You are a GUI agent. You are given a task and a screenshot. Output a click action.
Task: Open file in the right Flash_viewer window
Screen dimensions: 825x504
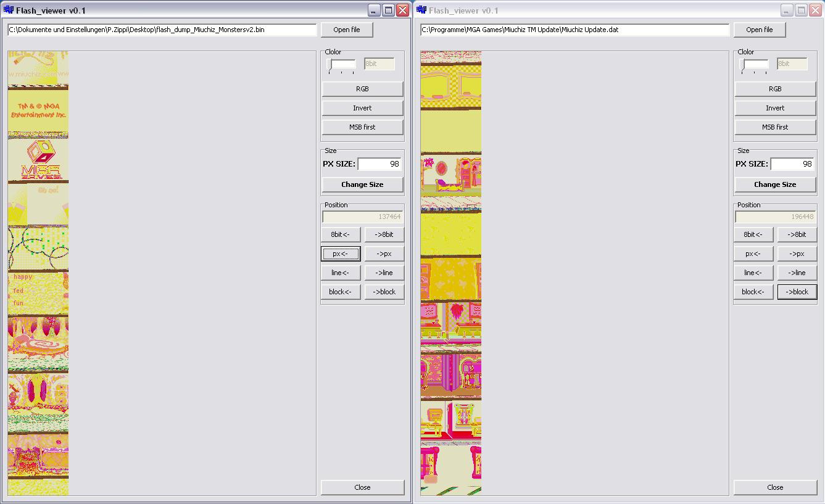[x=760, y=30]
